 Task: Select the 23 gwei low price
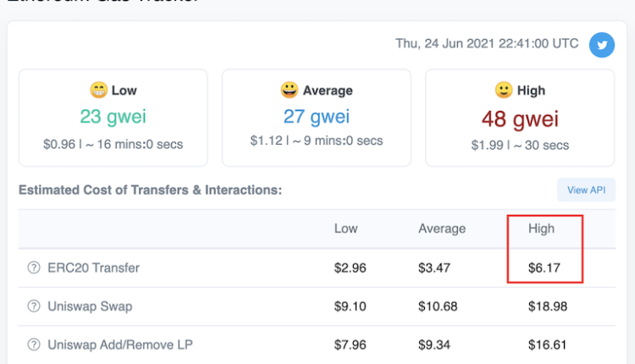coord(113,117)
